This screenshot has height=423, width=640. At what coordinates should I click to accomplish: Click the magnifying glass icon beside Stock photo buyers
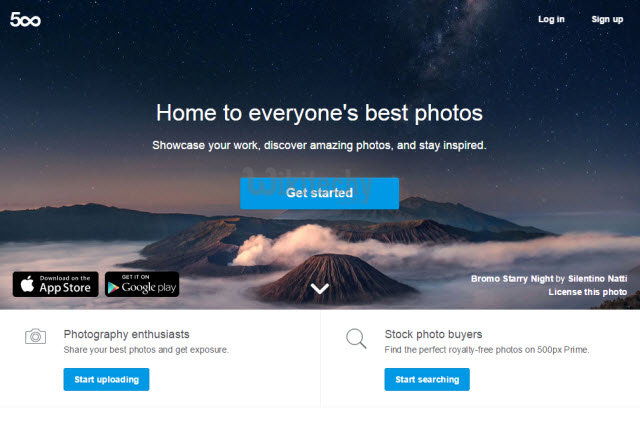click(356, 338)
